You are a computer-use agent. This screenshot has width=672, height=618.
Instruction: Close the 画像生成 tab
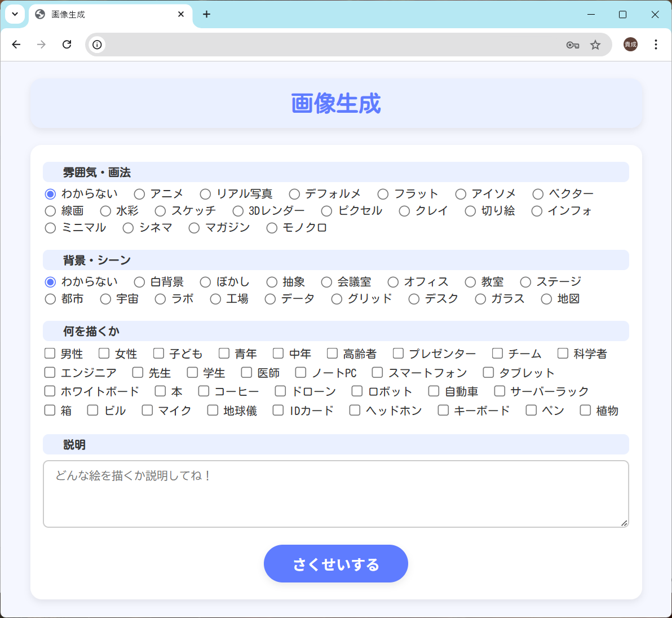(x=181, y=14)
